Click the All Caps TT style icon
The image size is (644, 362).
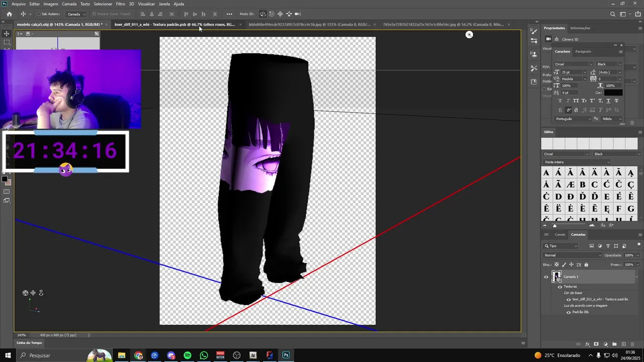click(x=576, y=101)
